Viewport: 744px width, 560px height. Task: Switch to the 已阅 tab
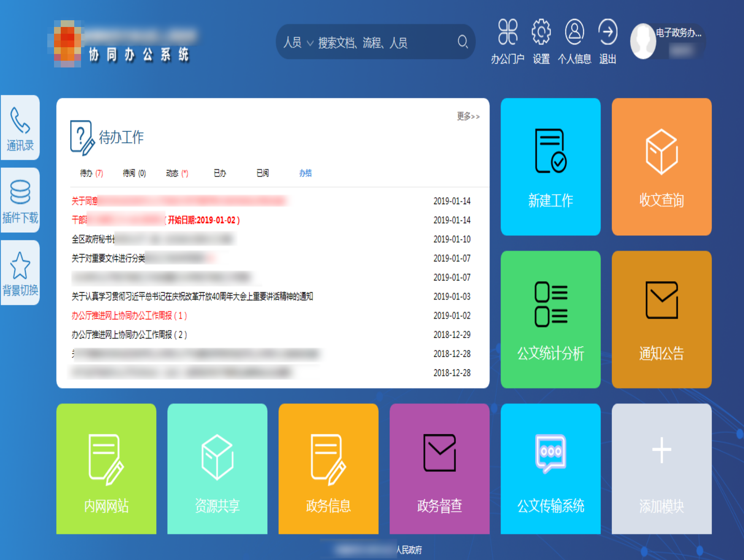pos(262,173)
